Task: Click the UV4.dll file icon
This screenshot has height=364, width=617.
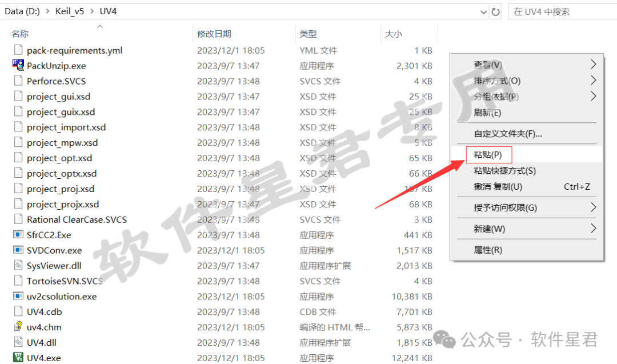Action: click(x=18, y=342)
